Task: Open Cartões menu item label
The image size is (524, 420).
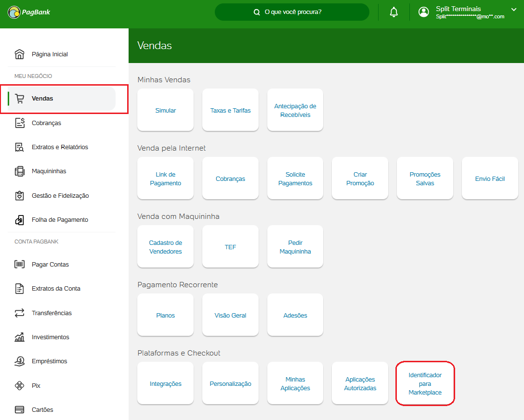Action: tap(42, 409)
